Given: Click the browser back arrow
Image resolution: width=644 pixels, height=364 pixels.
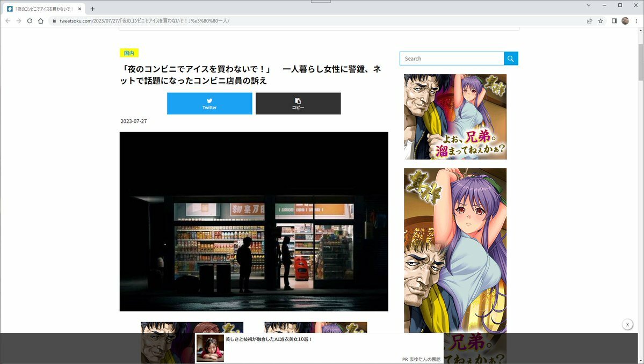Looking at the screenshot, I should [x=8, y=21].
